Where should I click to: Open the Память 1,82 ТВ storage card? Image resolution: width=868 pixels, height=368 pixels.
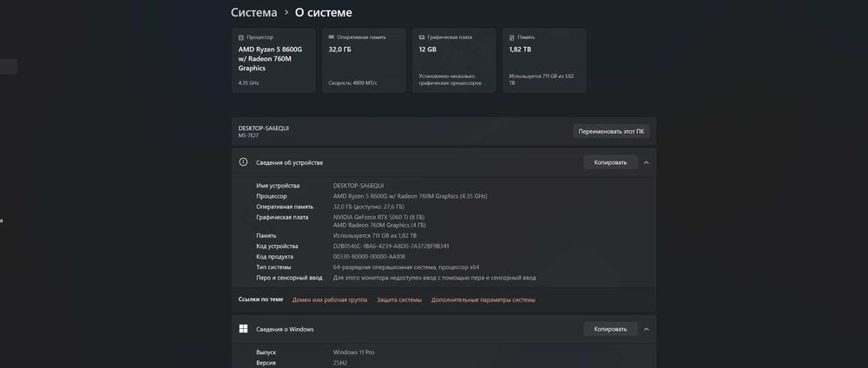coord(544,60)
